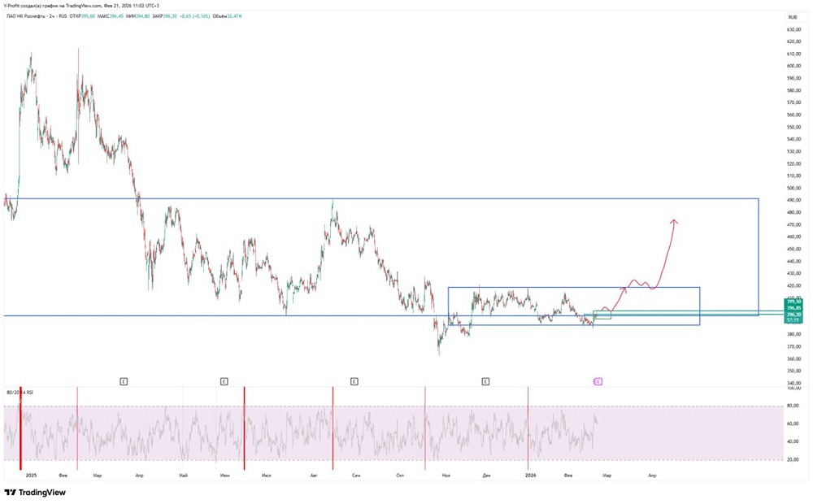This screenshot has width=813, height=504.
Task: Click the Июн label on time axis
Action: [224, 475]
